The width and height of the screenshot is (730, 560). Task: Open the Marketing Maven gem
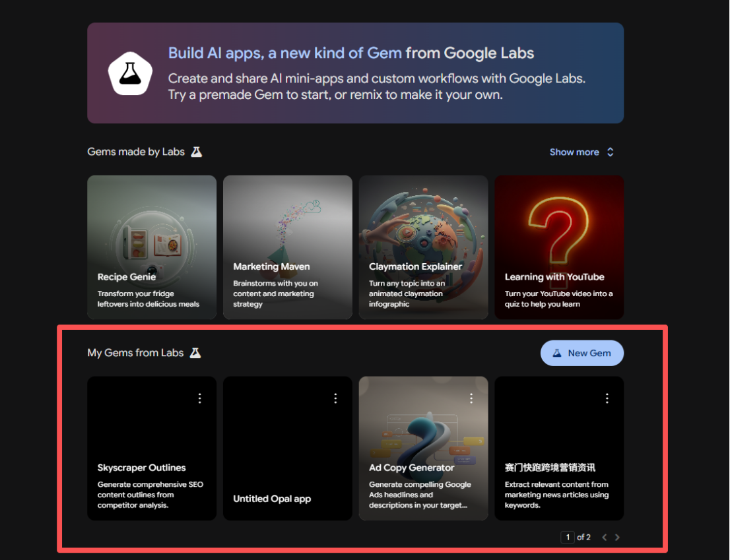[288, 247]
